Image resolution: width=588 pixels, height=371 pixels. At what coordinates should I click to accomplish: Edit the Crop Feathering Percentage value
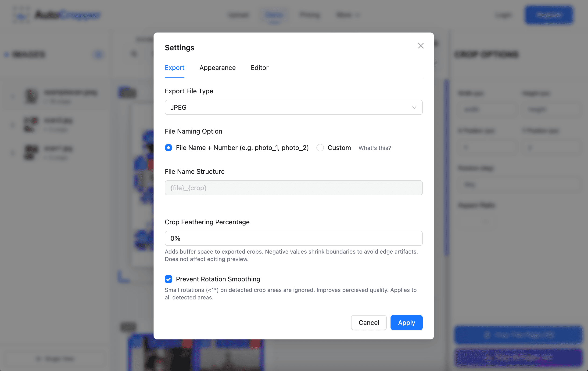293,238
